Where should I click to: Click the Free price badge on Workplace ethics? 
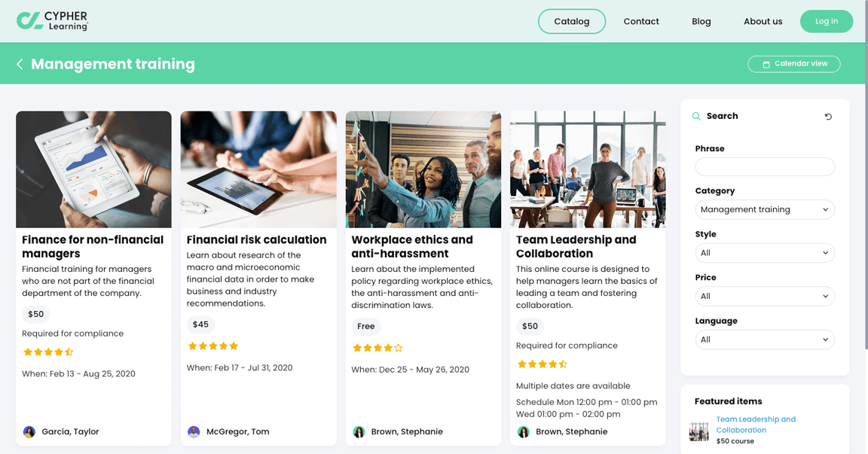coord(365,326)
